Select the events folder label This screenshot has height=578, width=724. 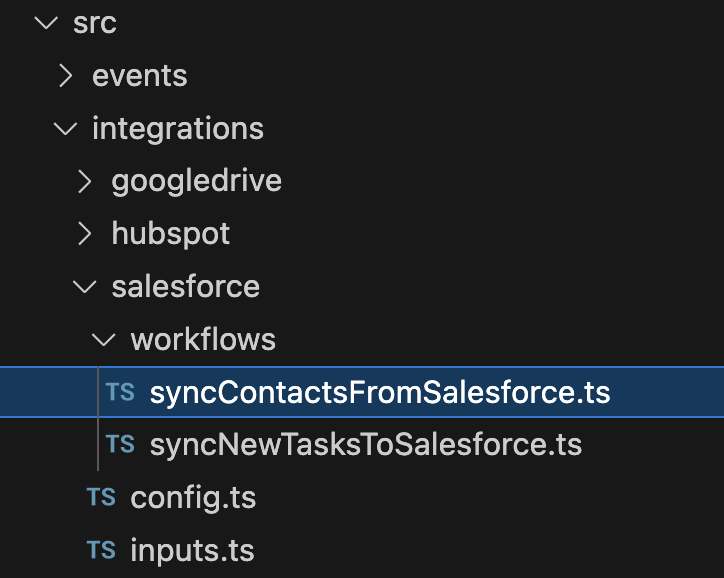click(140, 76)
